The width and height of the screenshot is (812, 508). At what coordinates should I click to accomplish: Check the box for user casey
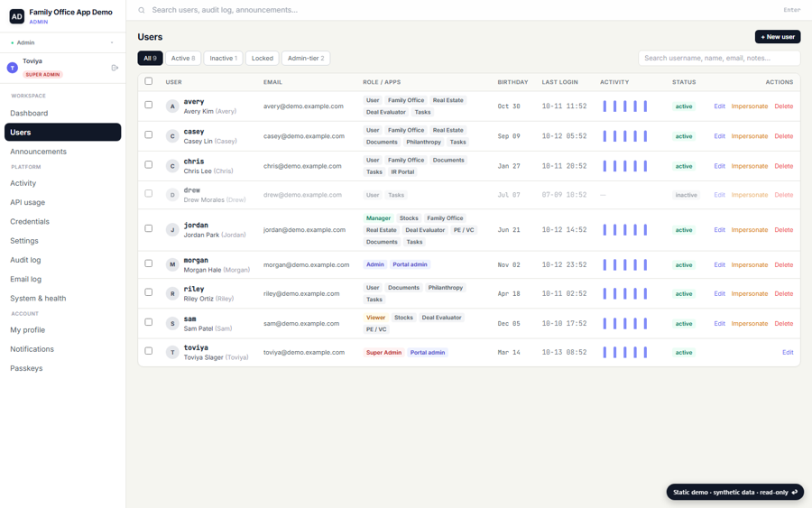click(x=149, y=134)
